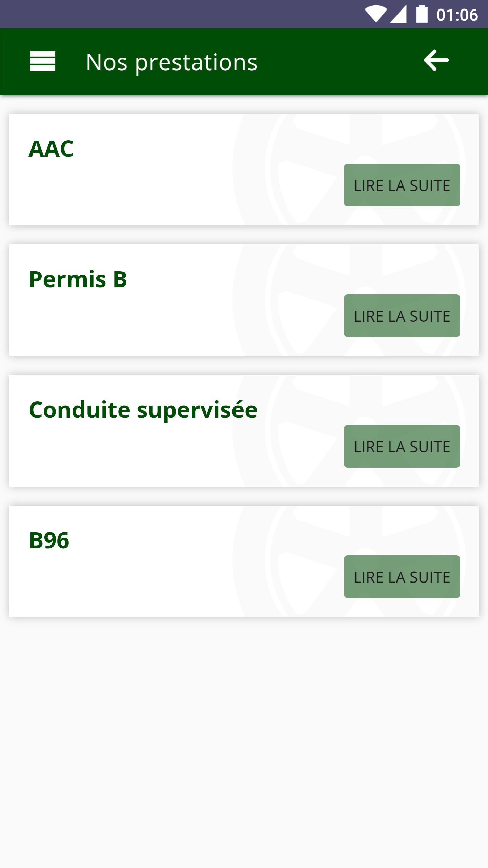Tap the cellular signal icon

tap(399, 15)
